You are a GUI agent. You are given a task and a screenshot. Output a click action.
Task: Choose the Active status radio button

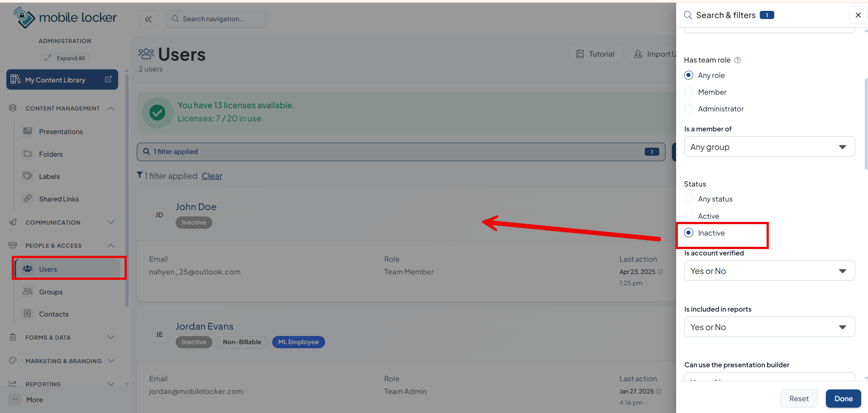pyautogui.click(x=689, y=216)
